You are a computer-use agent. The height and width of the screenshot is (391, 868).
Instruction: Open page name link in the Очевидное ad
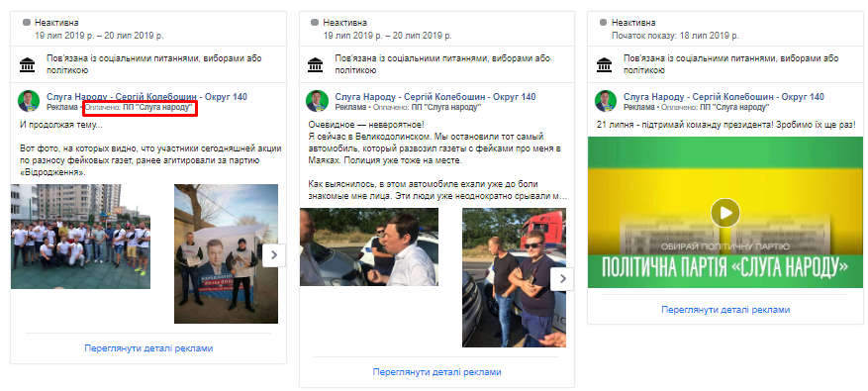(x=435, y=97)
